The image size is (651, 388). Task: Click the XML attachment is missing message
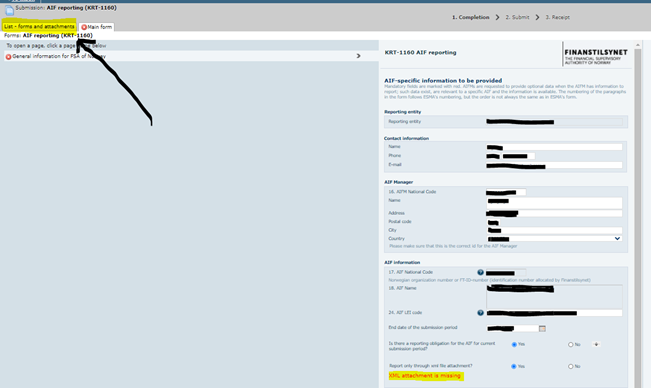click(x=425, y=376)
